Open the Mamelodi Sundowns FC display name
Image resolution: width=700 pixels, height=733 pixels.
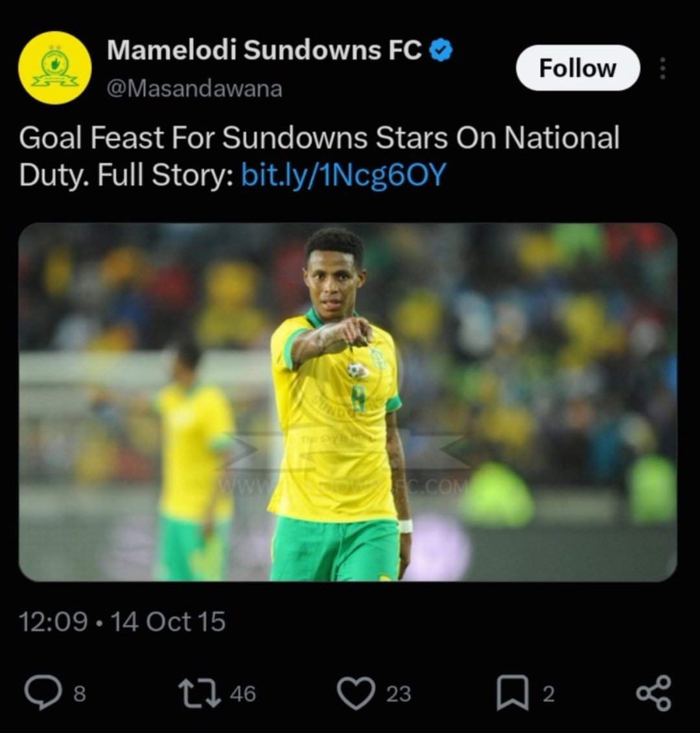[x=264, y=50]
